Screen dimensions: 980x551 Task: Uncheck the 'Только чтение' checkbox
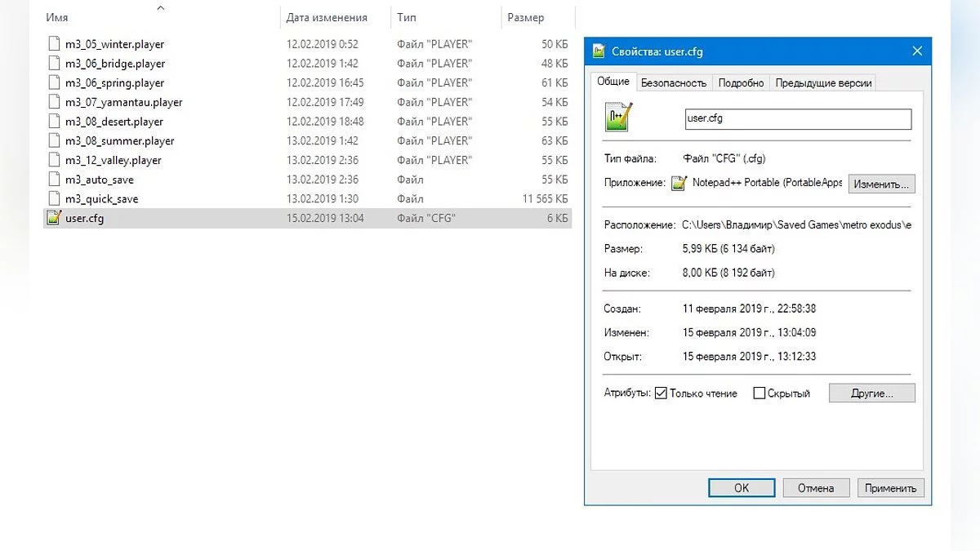point(661,393)
